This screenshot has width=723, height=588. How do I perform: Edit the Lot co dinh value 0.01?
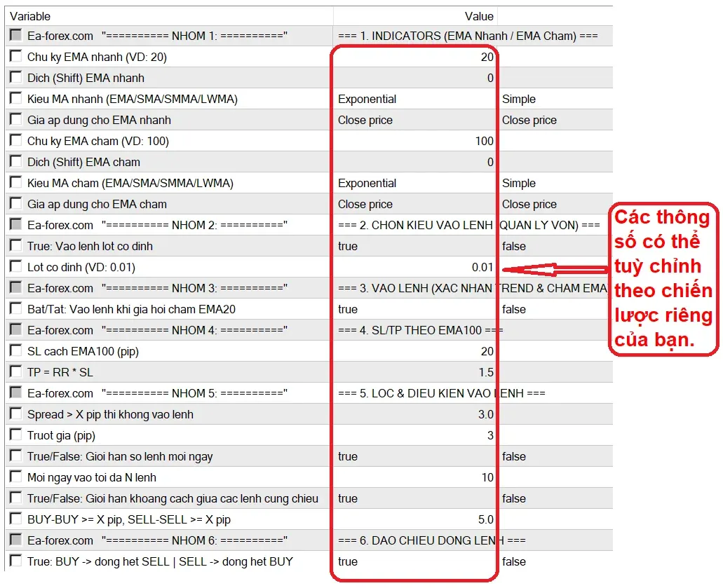point(415,267)
